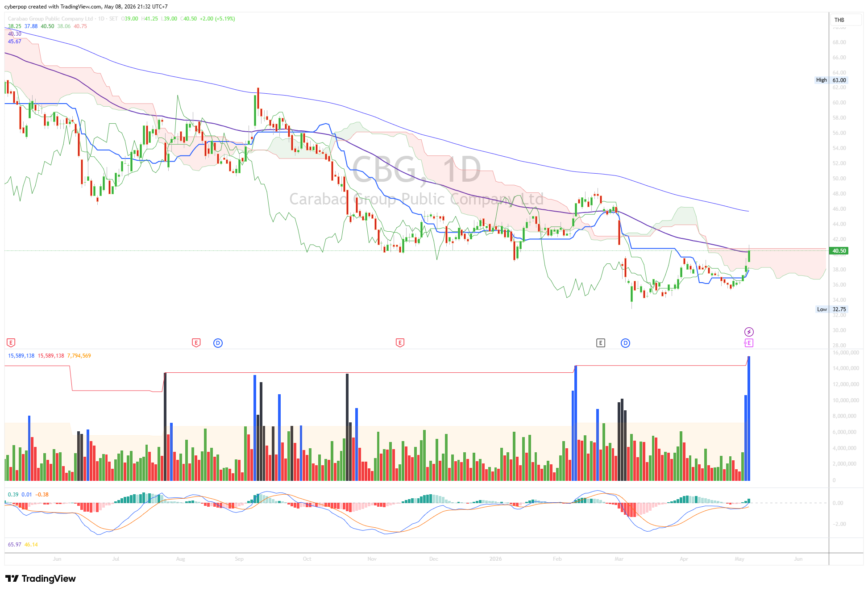The width and height of the screenshot is (868, 592).
Task: Click the Apr label on time axis
Action: pyautogui.click(x=684, y=559)
